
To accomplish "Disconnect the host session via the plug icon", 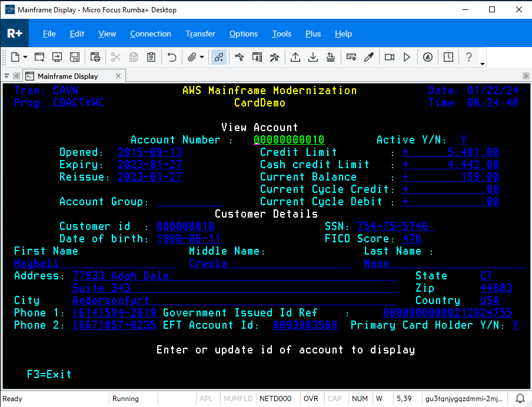I will click(218, 57).
